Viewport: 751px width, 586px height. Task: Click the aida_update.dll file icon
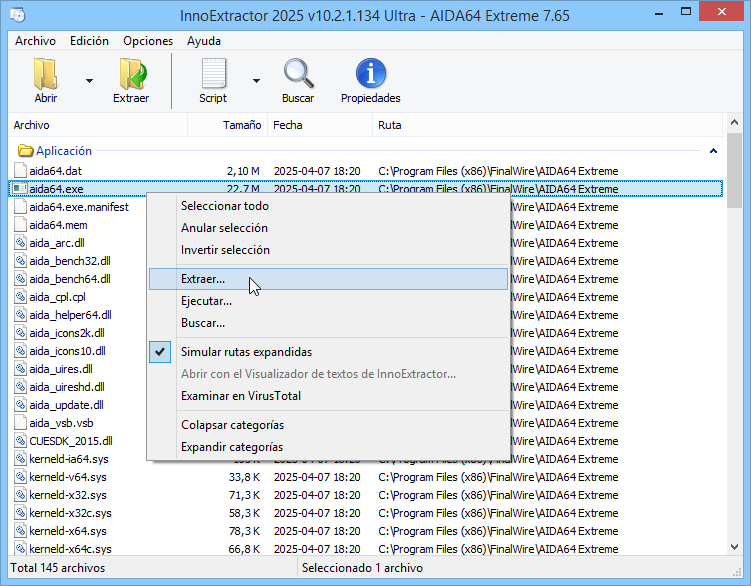pyautogui.click(x=20, y=405)
